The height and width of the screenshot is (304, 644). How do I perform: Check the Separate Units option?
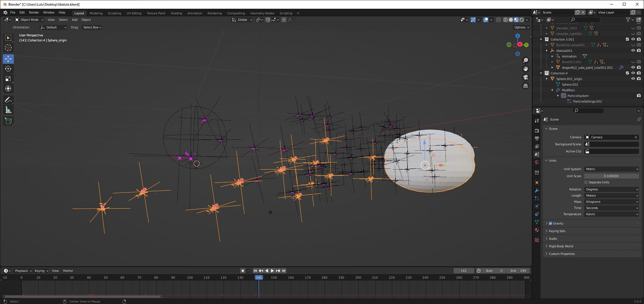click(x=586, y=182)
